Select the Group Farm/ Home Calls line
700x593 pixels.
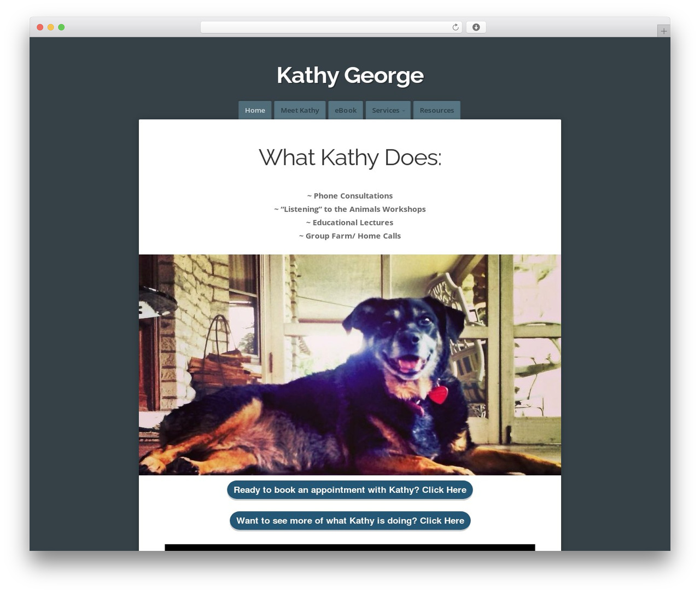coord(350,236)
